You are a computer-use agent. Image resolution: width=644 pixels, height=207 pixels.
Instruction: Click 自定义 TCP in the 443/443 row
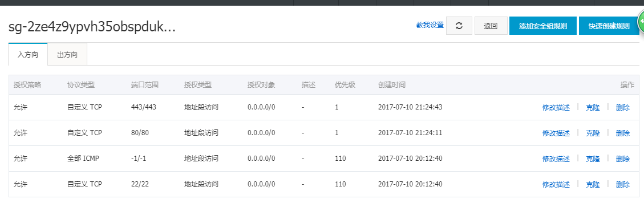pos(84,107)
